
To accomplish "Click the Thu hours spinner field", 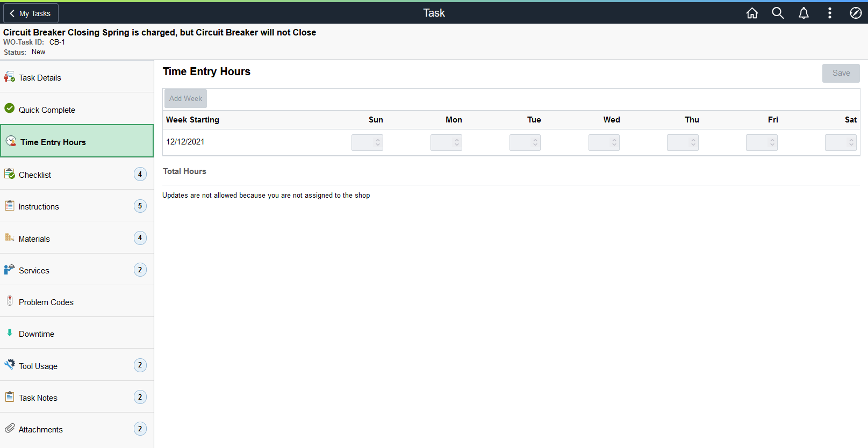I will tap(683, 142).
